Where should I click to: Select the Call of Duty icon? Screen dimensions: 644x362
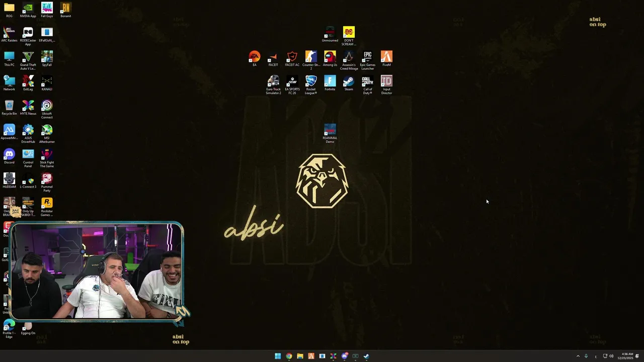(x=367, y=85)
